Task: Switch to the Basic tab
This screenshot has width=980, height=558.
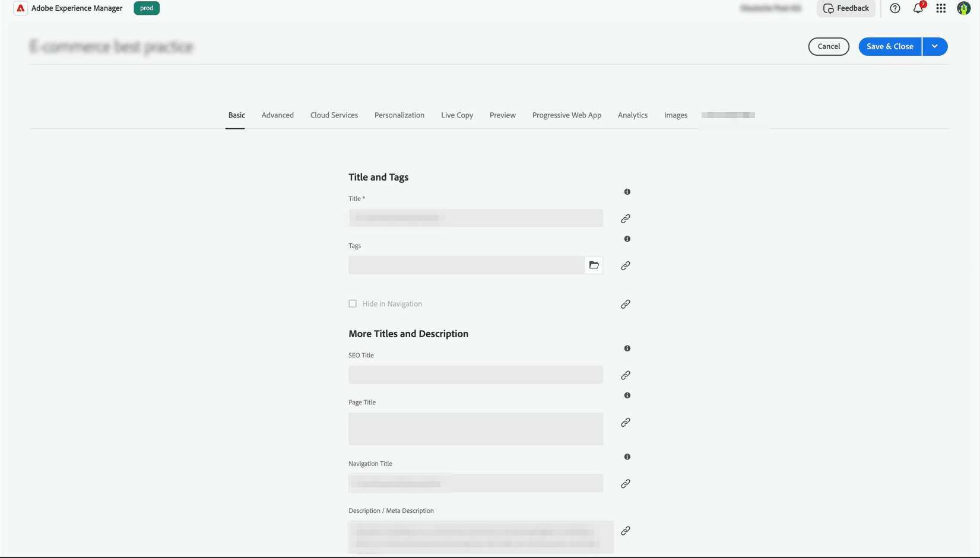Action: (x=236, y=115)
